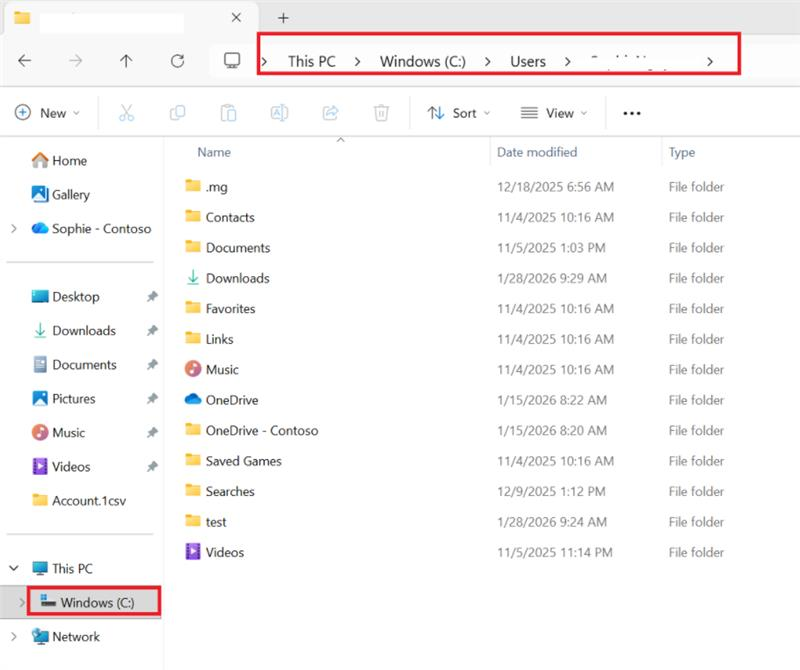Click the Cut scissors icon
Image resolution: width=800 pixels, height=670 pixels.
[126, 113]
